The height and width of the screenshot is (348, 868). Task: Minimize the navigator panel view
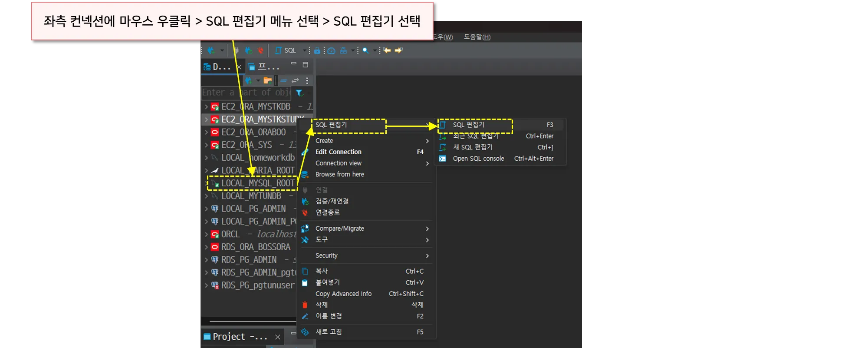(x=294, y=64)
